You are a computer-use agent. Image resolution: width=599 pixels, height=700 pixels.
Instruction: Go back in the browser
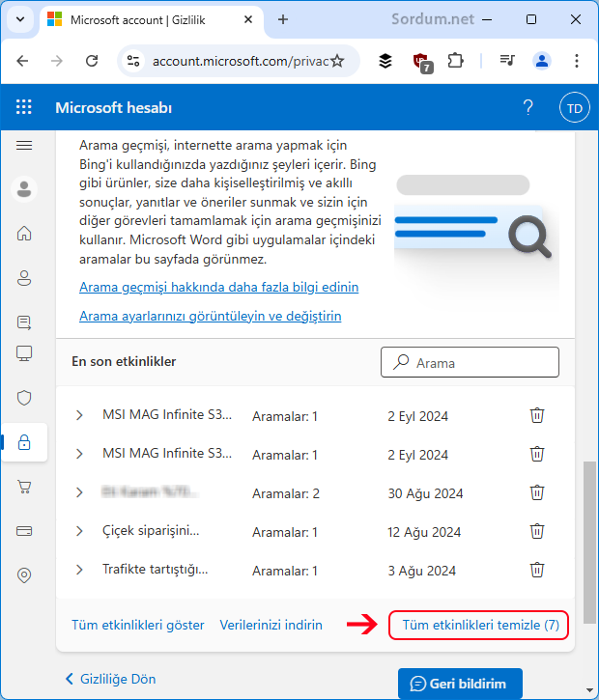coord(22,61)
